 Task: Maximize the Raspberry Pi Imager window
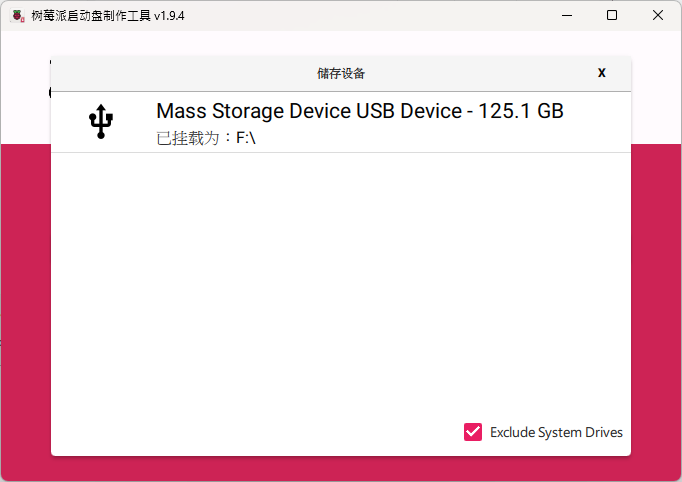click(612, 16)
